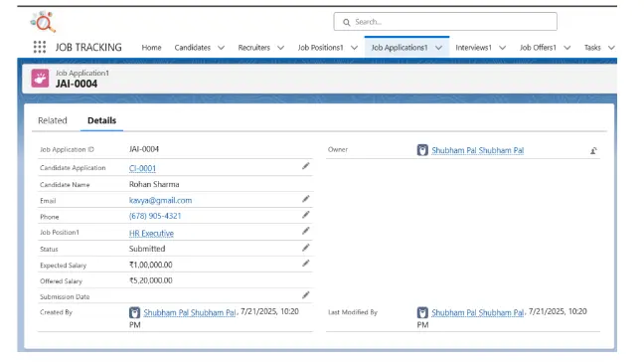644x364 pixels.
Task: Switch to the Related tab
Action: click(52, 120)
